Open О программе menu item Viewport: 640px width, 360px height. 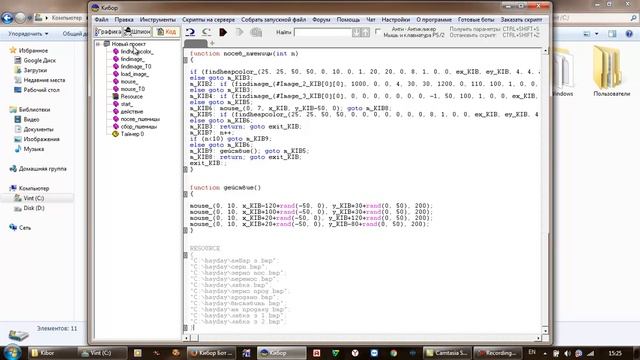pos(433,20)
